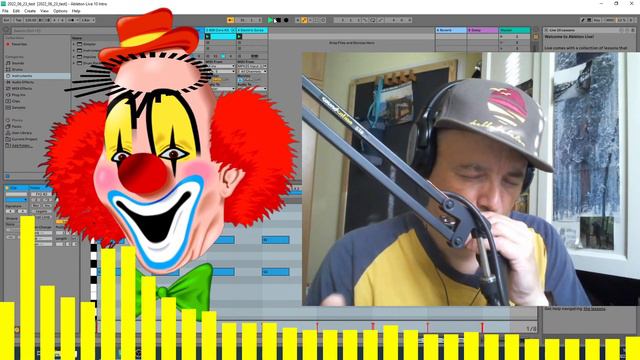This screenshot has height=360, width=640.
Task: Open MIDI From dropdown on 808 Core Kit
Action: pyautogui.click(x=220, y=66)
